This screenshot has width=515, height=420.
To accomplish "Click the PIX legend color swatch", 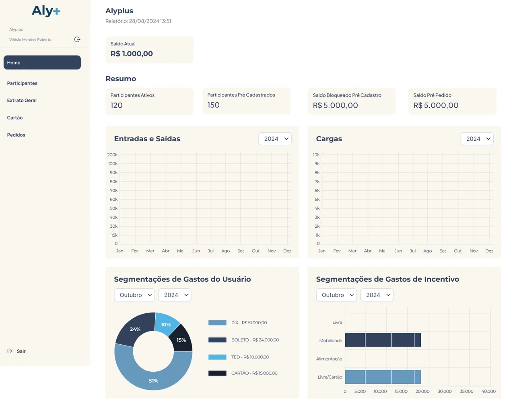I will click(x=217, y=323).
